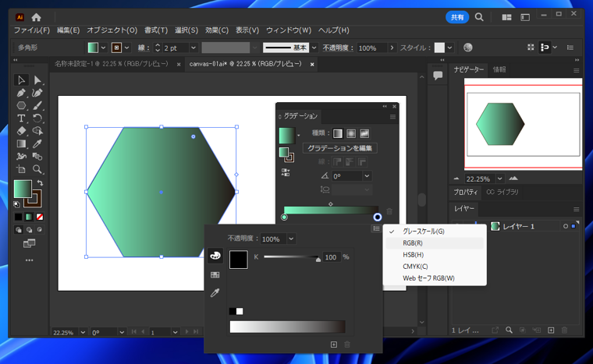Select the Pen tool in the toolbar

21,93
